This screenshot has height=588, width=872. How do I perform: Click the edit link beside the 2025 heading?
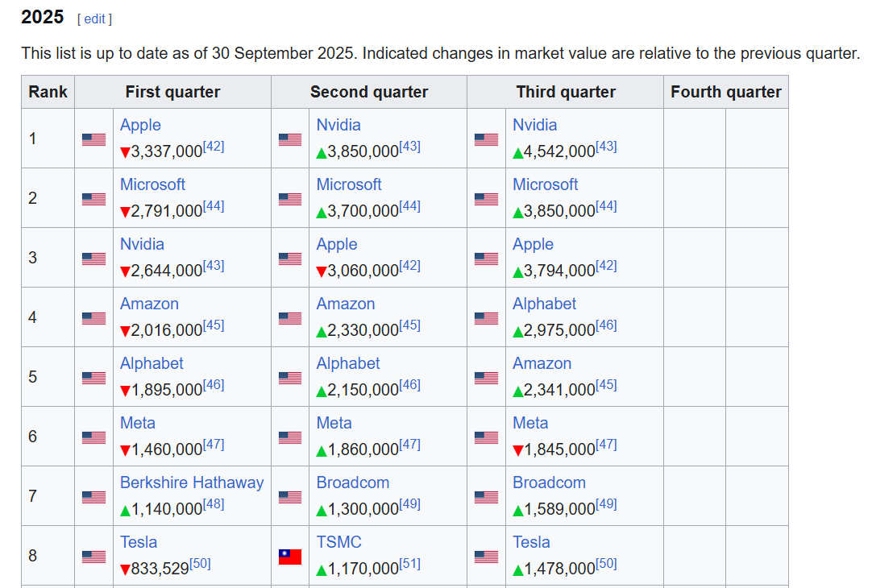pos(94,19)
